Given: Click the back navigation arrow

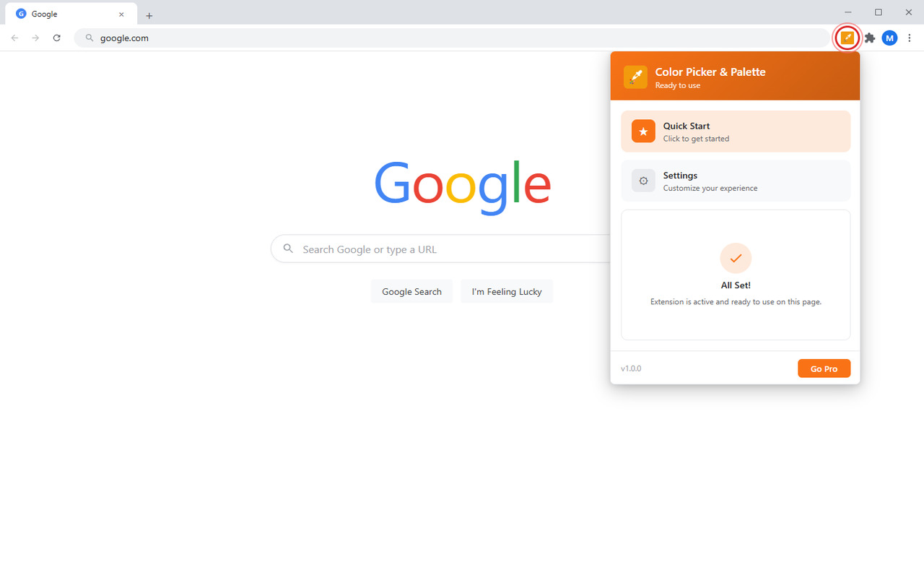Looking at the screenshot, I should point(14,38).
